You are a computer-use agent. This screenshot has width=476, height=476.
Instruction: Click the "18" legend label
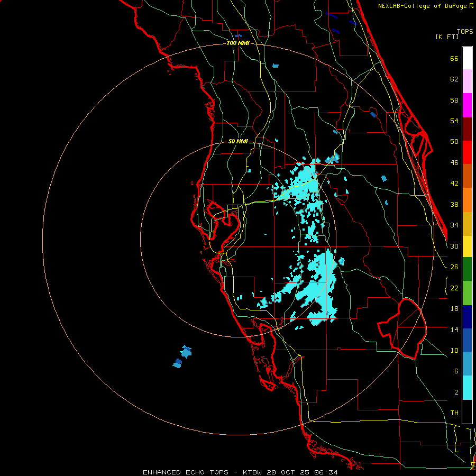[x=454, y=309]
